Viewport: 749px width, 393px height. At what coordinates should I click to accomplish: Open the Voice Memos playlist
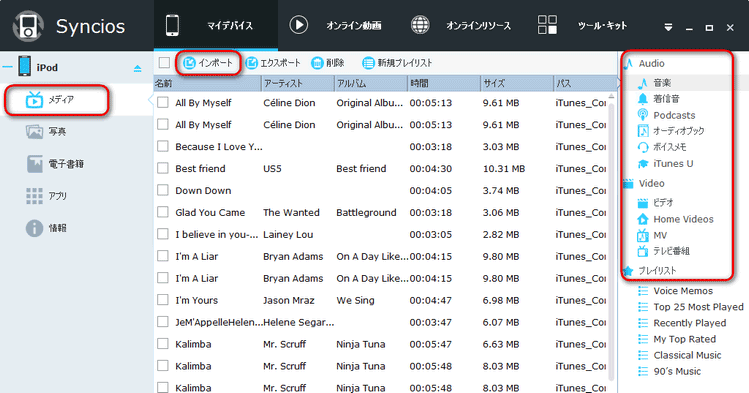point(675,291)
